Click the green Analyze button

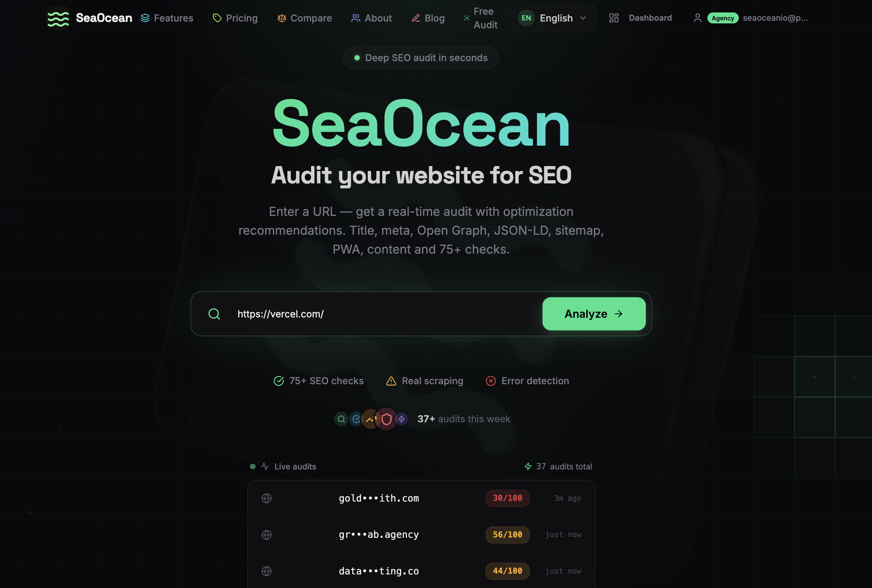[594, 314]
